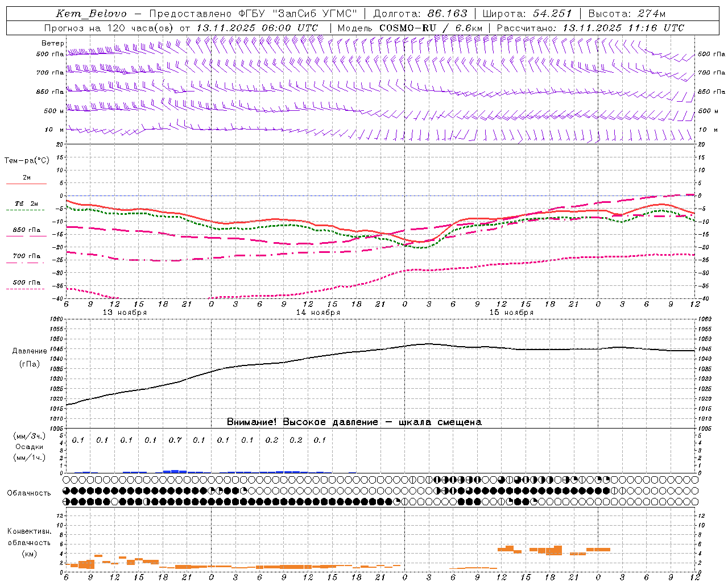Select the "700 гПа" temperature legend entry
This screenshot has height=582, width=728.
[27, 256]
